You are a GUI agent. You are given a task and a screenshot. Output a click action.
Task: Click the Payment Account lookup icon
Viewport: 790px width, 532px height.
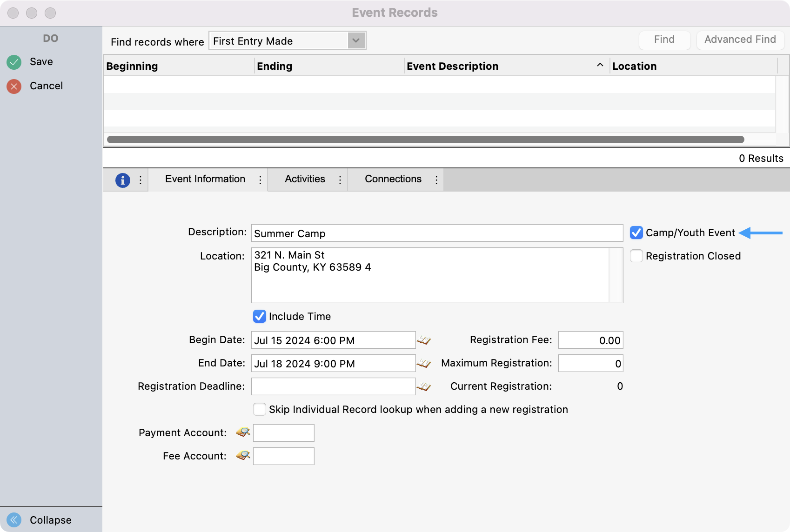coord(243,432)
